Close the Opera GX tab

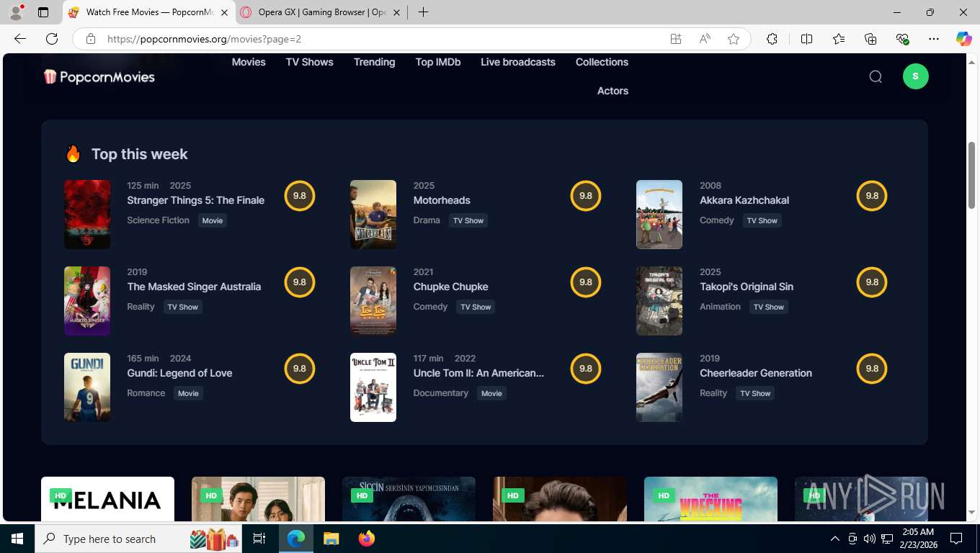(x=396, y=12)
